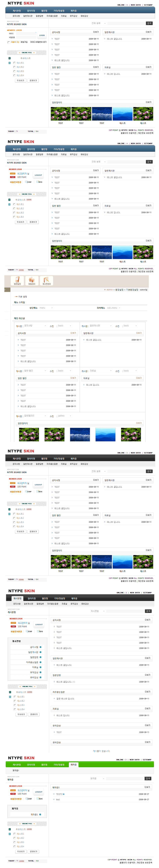Click the Admin home icon in admin breadcrumb
This screenshot has height=868, width=159.
click(105, 290)
